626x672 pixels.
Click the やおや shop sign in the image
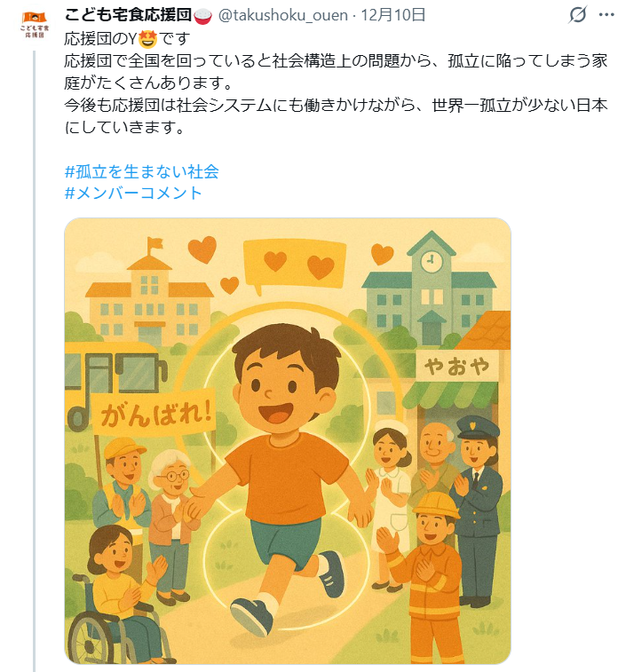point(457,367)
